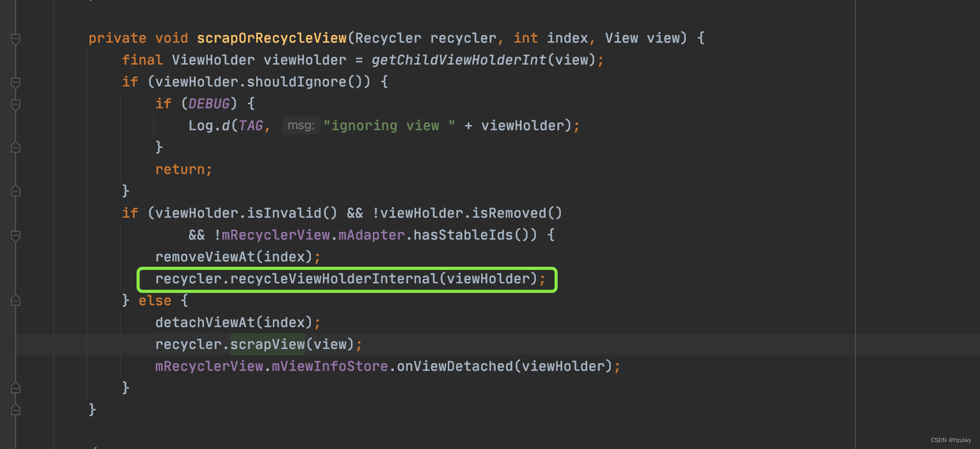980x449 pixels.
Task: Click the Log.d call
Action: point(209,126)
